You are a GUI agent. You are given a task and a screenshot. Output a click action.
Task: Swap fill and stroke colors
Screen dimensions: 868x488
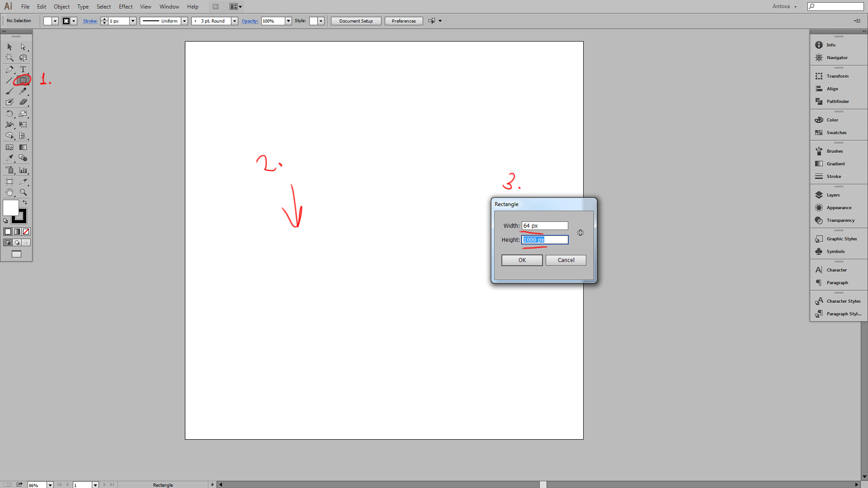click(25, 203)
